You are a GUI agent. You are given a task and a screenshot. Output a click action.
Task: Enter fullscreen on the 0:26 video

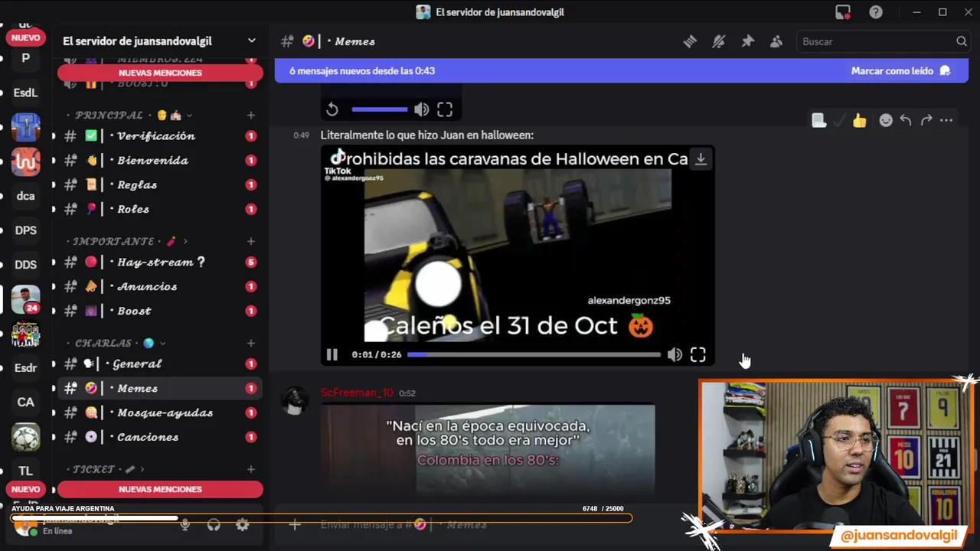(x=697, y=354)
